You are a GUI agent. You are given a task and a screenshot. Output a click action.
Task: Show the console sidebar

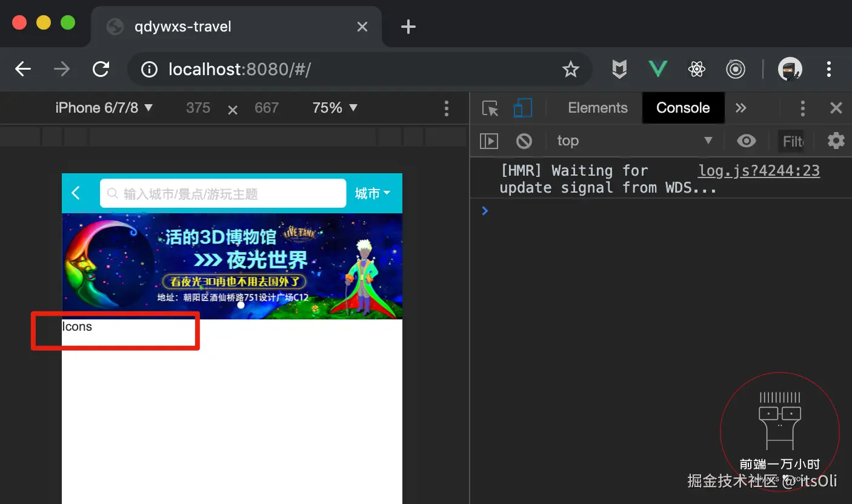(488, 141)
